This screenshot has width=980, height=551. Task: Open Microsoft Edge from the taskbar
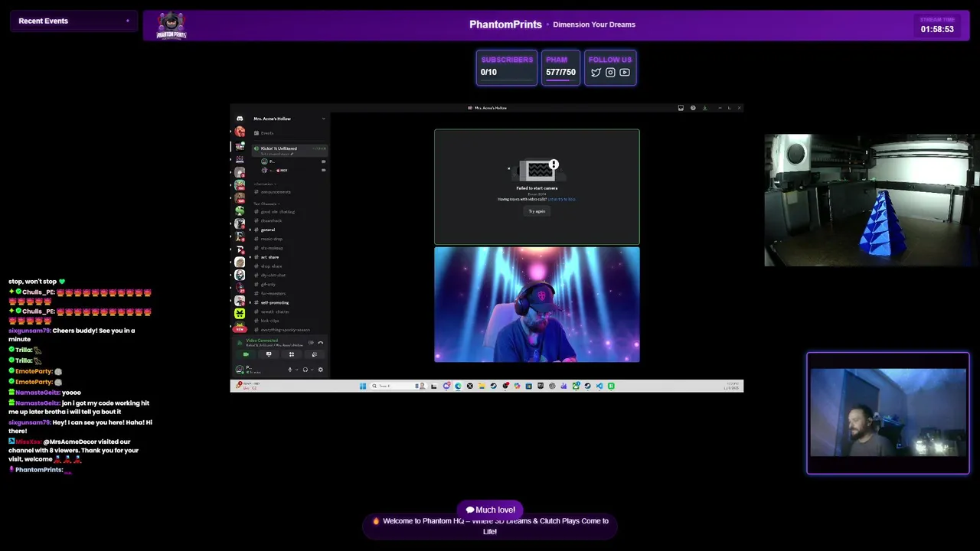click(458, 386)
